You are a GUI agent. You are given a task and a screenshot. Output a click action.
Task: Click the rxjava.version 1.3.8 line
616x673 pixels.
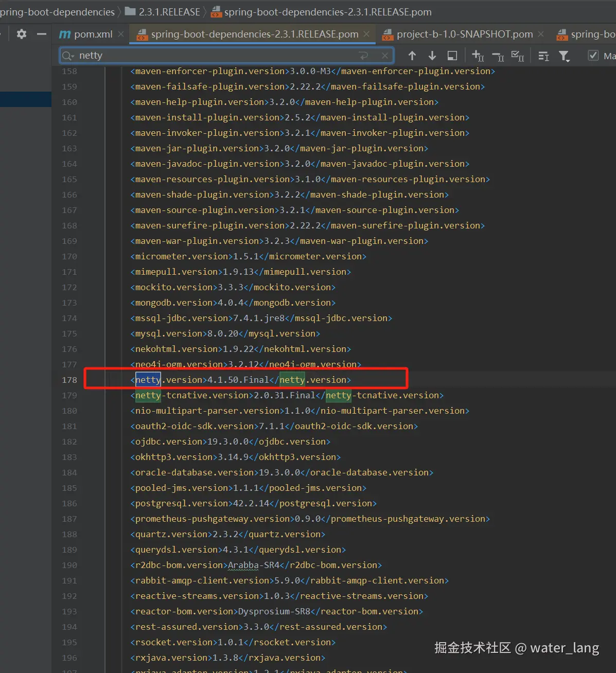(x=227, y=658)
